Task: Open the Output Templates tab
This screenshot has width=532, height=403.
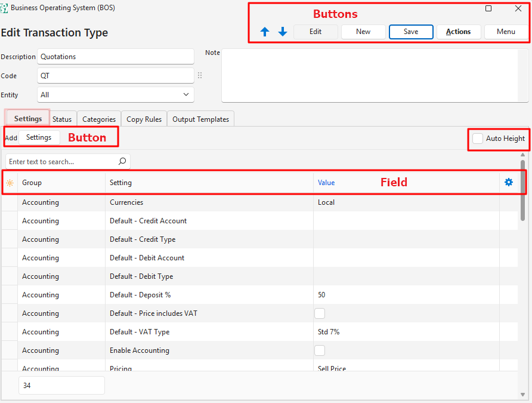Action: coord(200,119)
